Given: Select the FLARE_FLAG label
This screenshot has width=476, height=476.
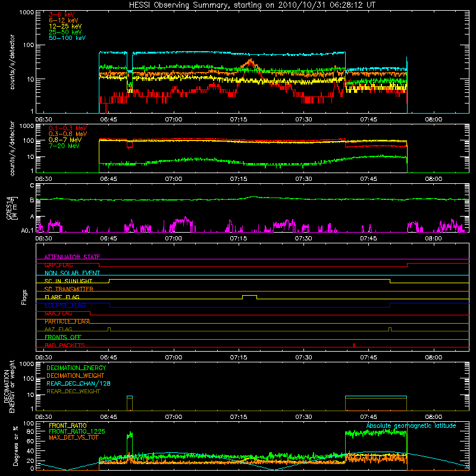Looking at the screenshot, I should click(x=62, y=297).
